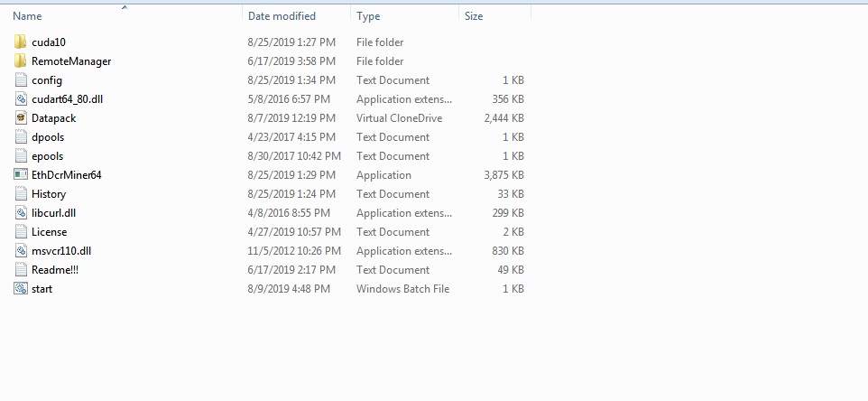The image size is (868, 401).
Task: Select the License file name
Action: click(x=50, y=232)
